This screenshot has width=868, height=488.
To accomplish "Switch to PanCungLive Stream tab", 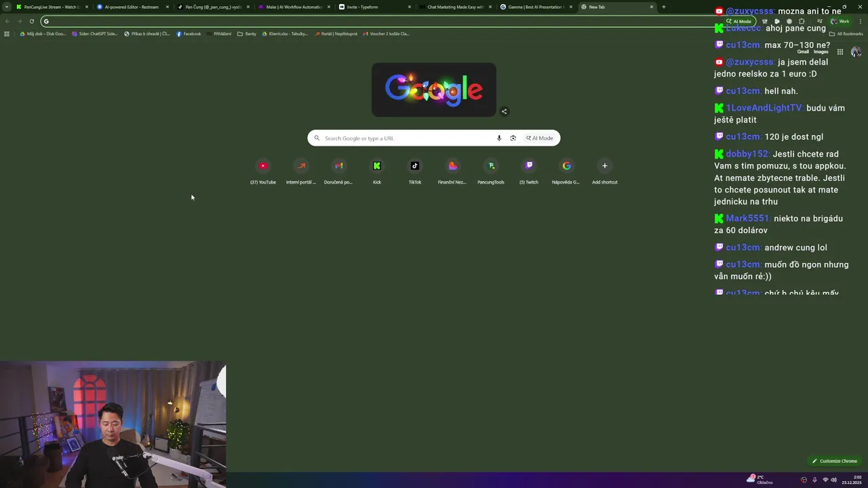I will 52,7.
